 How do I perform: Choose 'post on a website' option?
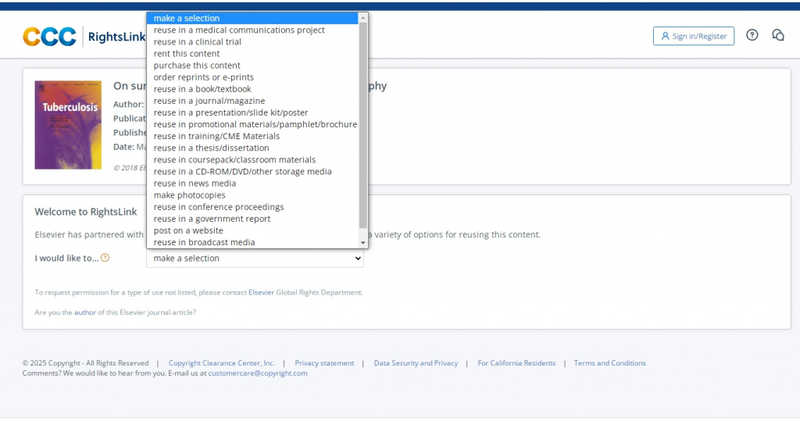pos(188,230)
